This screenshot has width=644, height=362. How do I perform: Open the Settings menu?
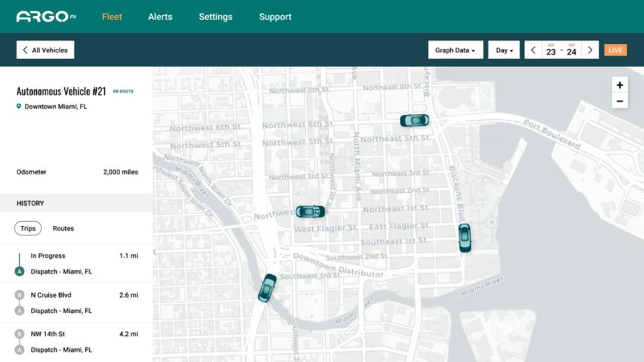point(215,17)
